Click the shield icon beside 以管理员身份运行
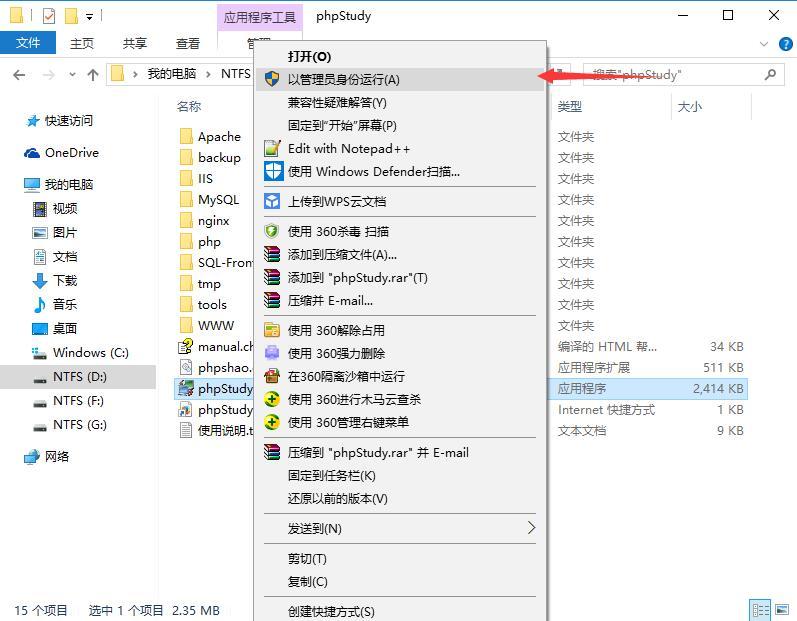The image size is (797, 621). 272,79
